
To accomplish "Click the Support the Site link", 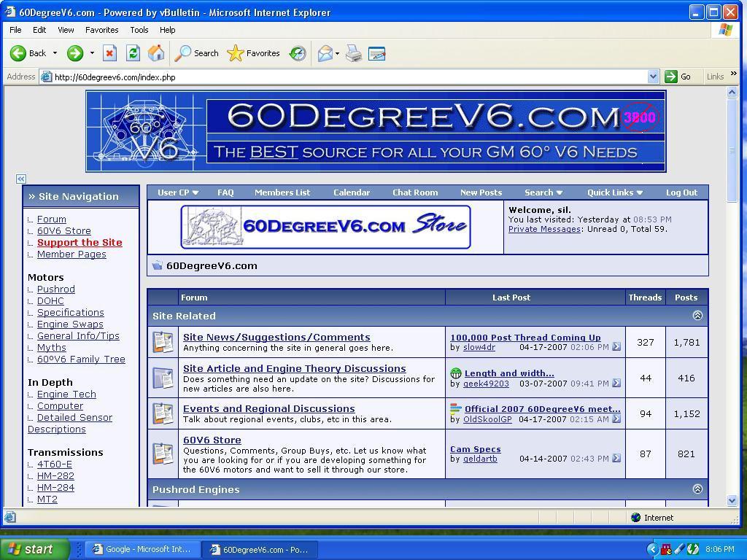I will click(80, 243).
